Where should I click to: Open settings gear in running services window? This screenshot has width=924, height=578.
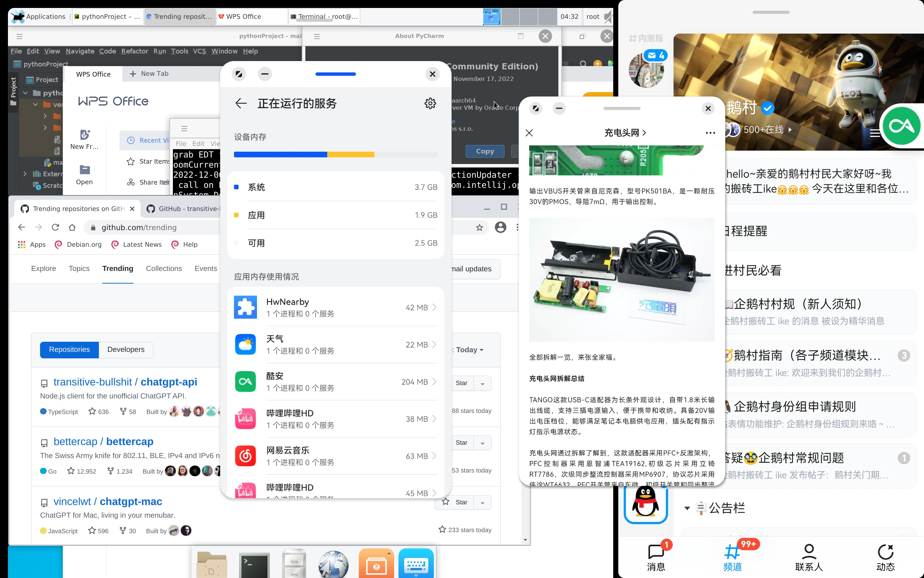430,103
